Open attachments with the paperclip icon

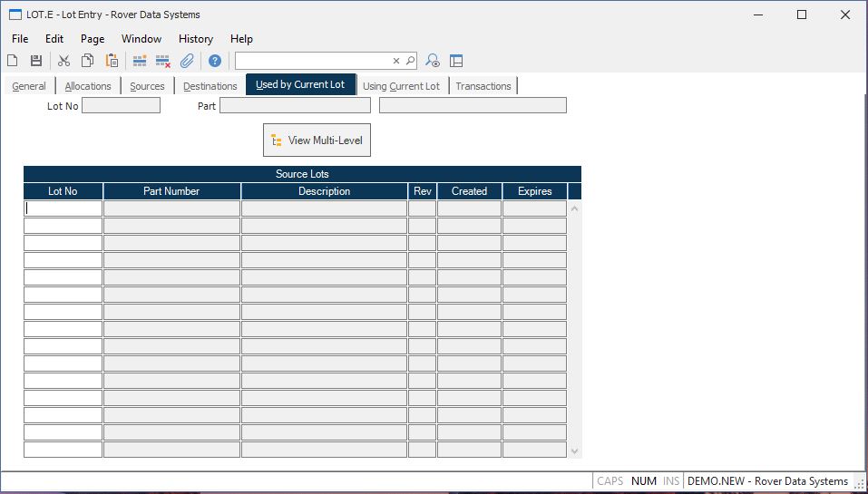tap(187, 61)
